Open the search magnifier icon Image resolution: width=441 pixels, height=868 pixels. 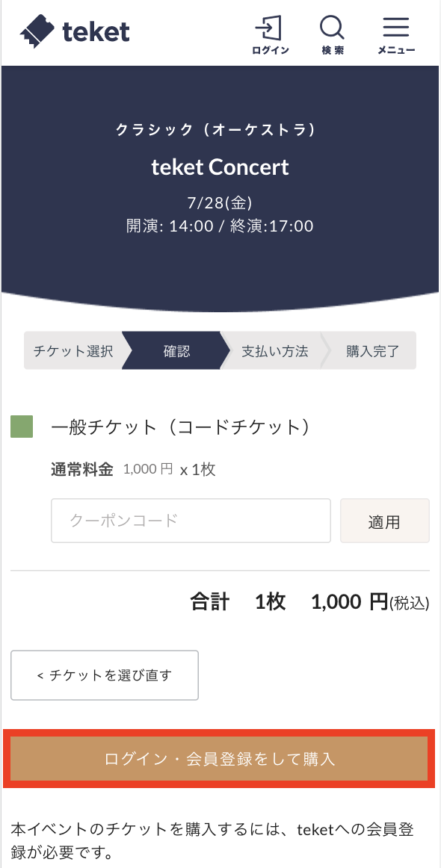tap(333, 27)
